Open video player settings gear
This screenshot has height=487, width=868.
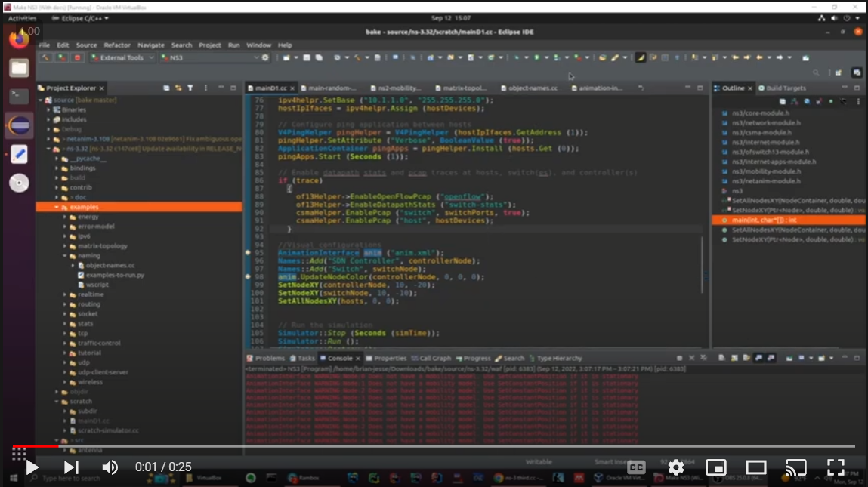[676, 467]
